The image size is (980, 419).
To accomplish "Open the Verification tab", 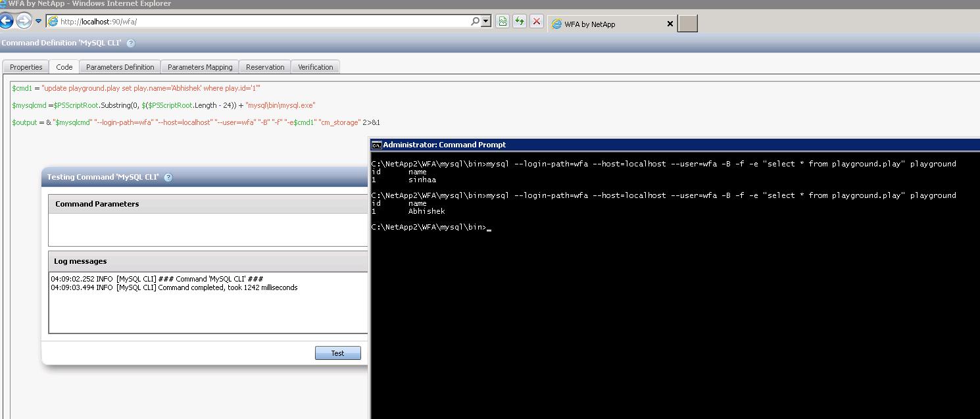I will click(x=316, y=67).
